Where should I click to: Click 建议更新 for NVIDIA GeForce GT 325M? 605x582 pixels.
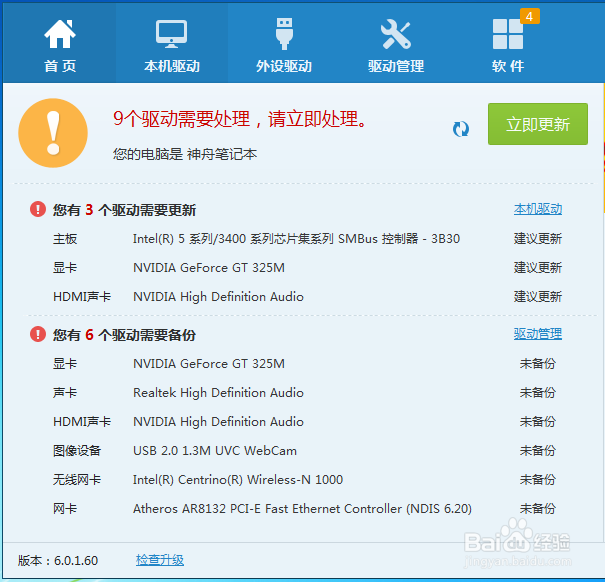click(x=537, y=267)
